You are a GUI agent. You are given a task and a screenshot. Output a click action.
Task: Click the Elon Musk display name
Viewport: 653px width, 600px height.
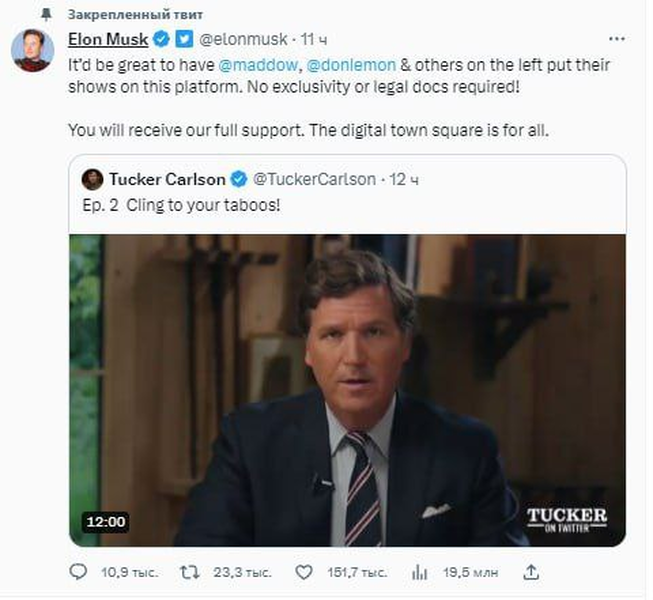point(108,40)
